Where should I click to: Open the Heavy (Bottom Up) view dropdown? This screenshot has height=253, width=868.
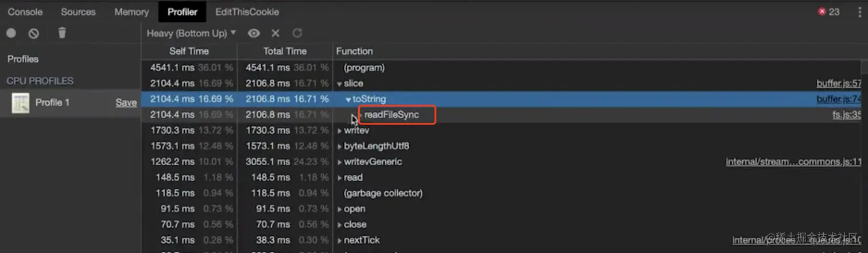click(x=191, y=33)
